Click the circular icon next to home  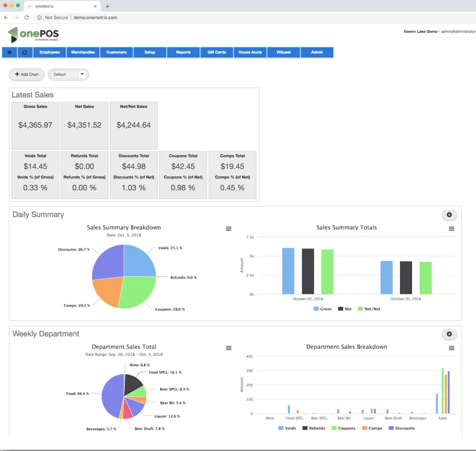tap(25, 52)
